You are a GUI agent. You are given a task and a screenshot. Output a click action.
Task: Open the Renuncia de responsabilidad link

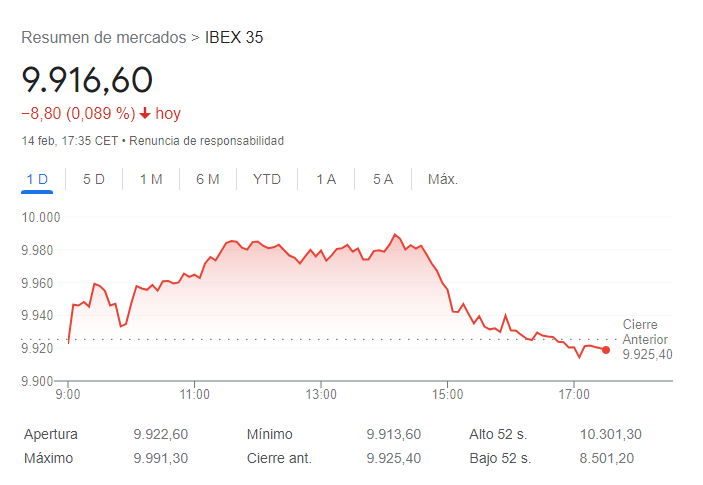tap(207, 141)
